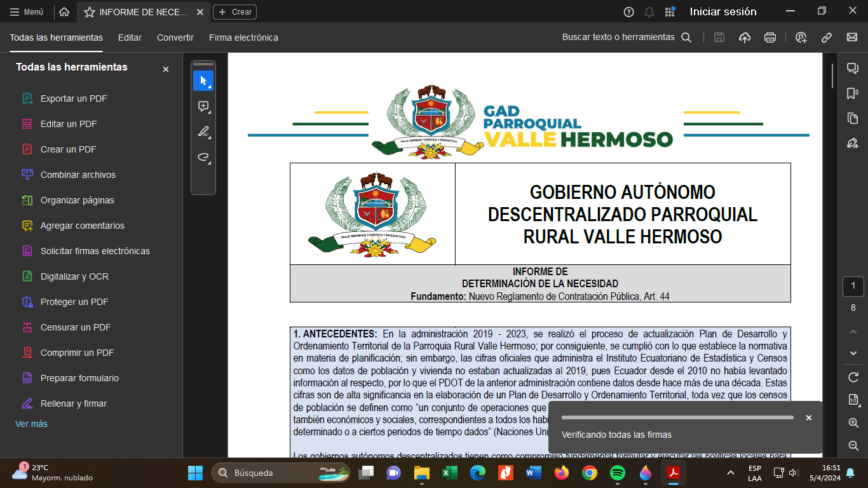868x488 pixels.
Task: Click the add comment tool icon
Action: point(203,106)
